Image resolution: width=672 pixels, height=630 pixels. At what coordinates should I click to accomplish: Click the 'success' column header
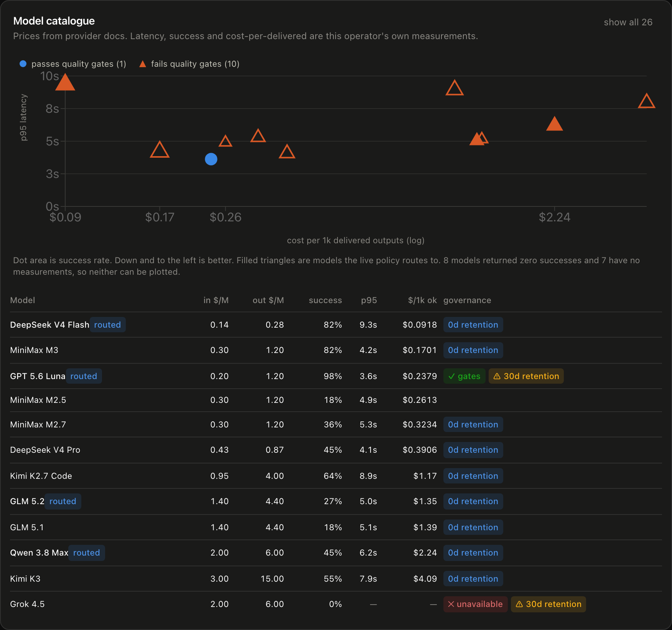(x=325, y=300)
